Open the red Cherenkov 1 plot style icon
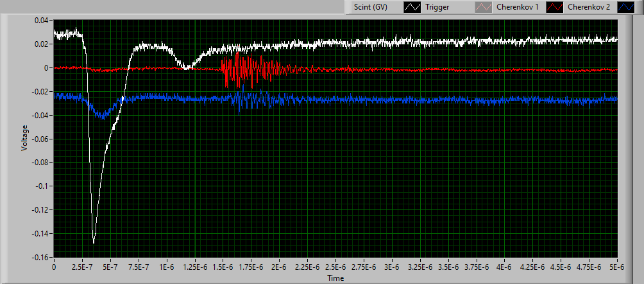 click(x=553, y=7)
